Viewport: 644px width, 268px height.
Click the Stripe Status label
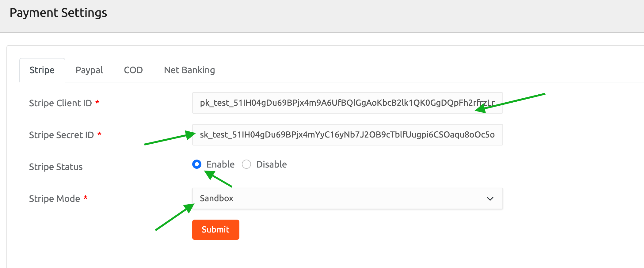tap(56, 167)
